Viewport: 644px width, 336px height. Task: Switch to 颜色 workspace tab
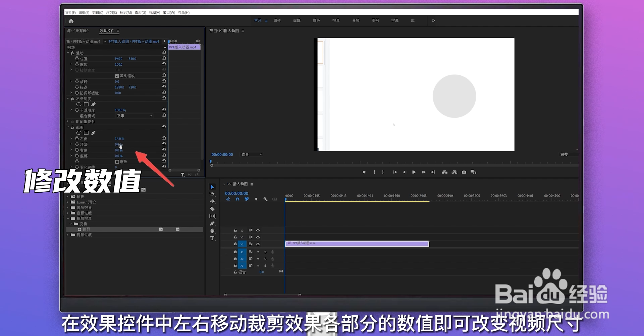tap(316, 21)
